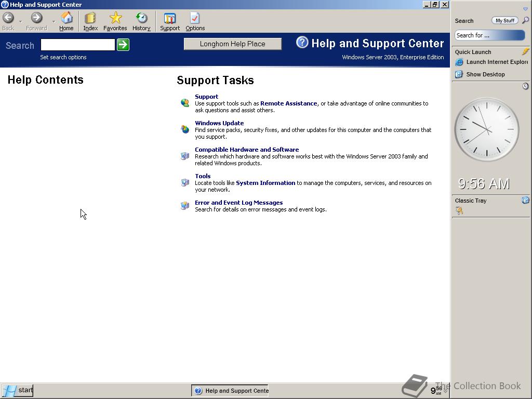Click the Longhorn Help Place button
The image size is (532, 399).
(x=232, y=44)
